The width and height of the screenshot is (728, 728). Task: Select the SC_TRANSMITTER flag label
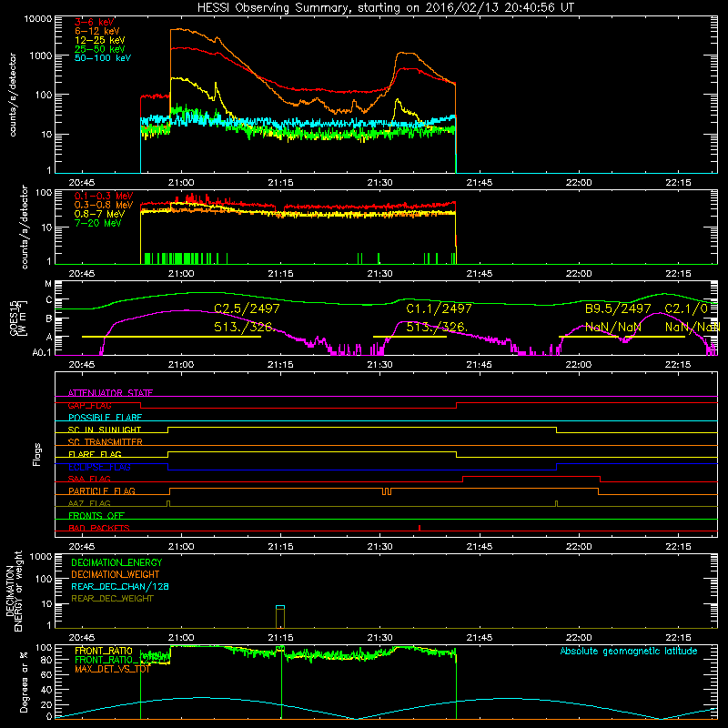point(106,442)
